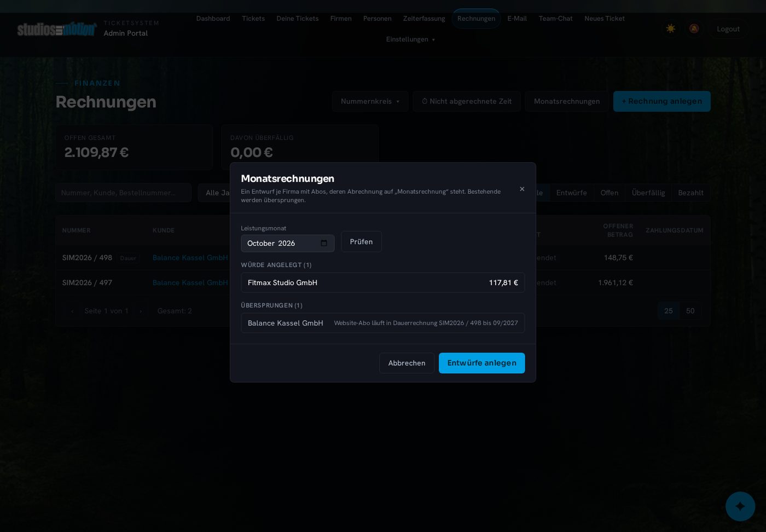Image resolution: width=766 pixels, height=532 pixels.
Task: Cancel with the Abbrechen button
Action: pos(407,363)
